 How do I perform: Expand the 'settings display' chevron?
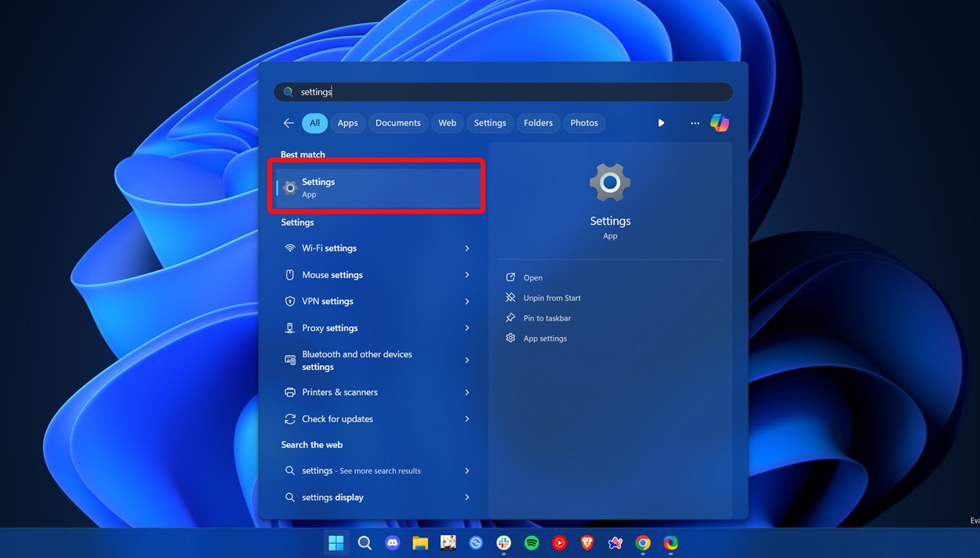click(x=466, y=498)
